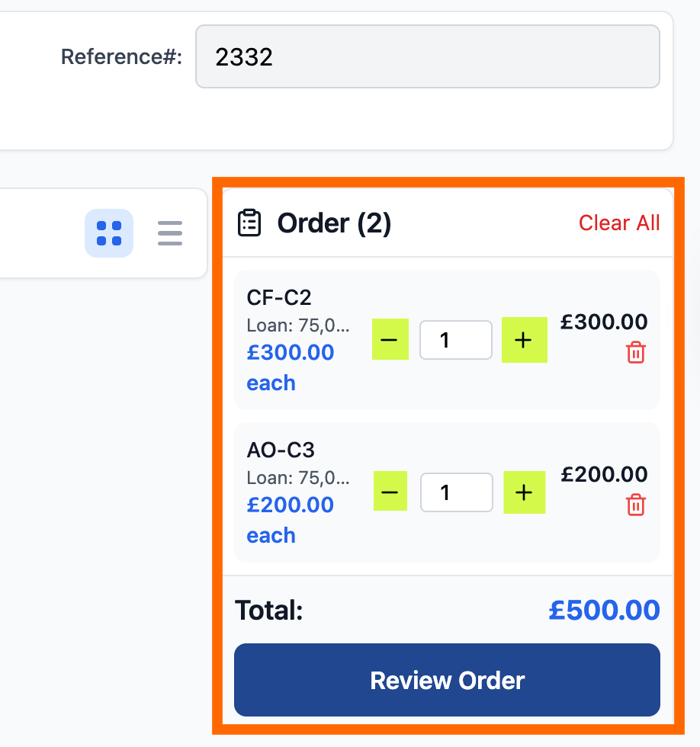The width and height of the screenshot is (700, 747).
Task: Switch to grid view layout
Action: pos(109,233)
